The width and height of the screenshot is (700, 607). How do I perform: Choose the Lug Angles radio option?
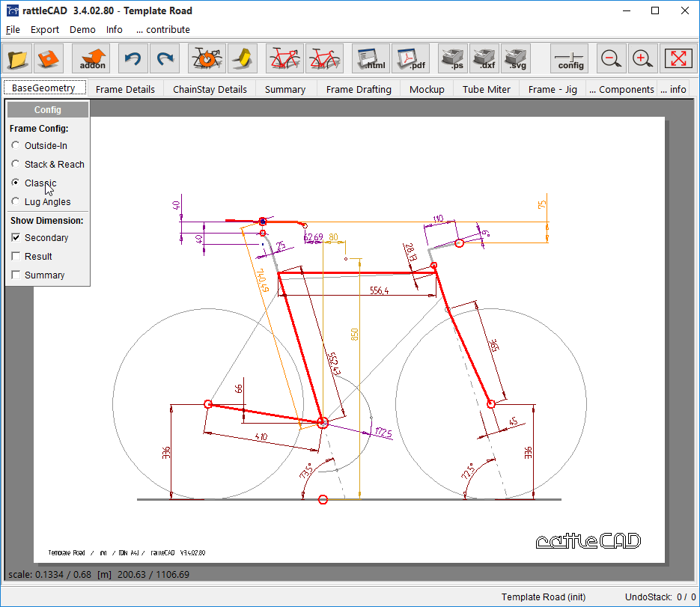(16, 202)
